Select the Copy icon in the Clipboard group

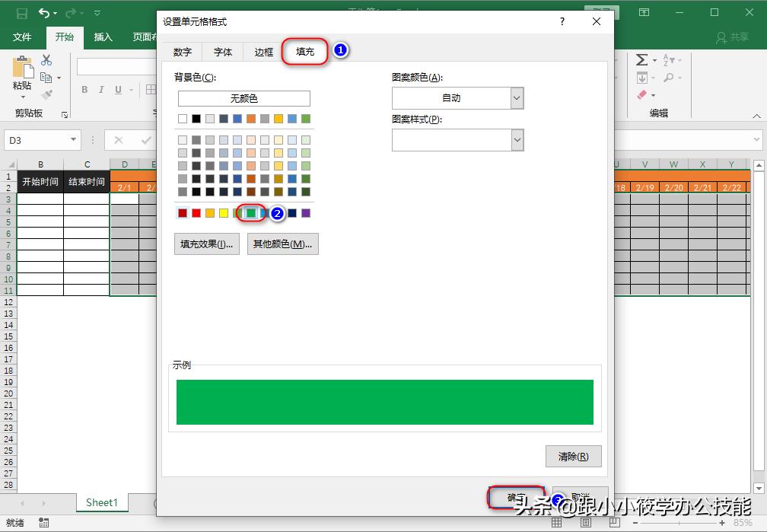46,76
